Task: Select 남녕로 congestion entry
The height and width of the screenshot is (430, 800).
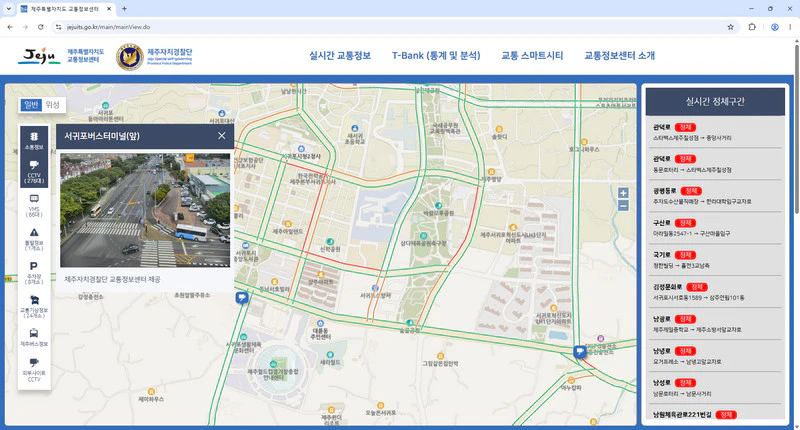Action: click(715, 356)
